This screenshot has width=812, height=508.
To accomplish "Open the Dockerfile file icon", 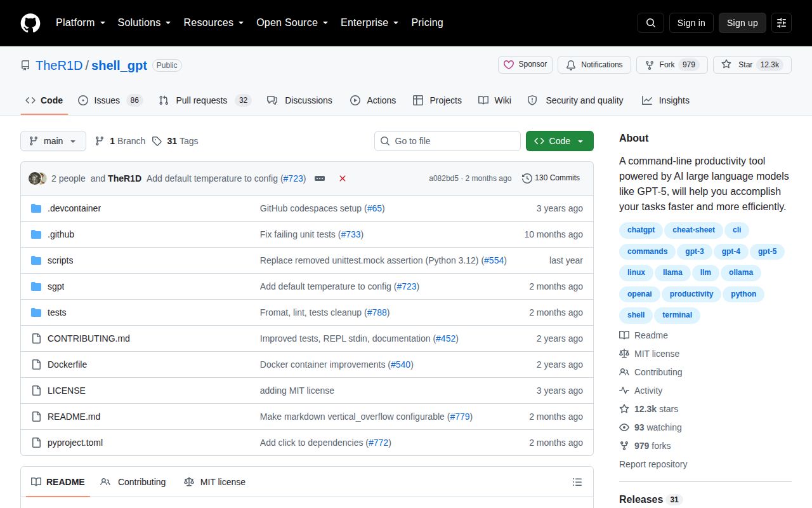I will pyautogui.click(x=36, y=364).
